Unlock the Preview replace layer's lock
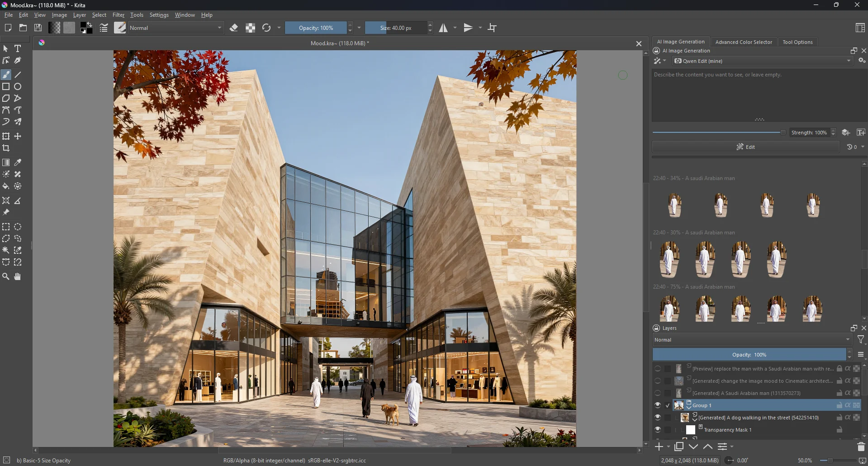The width and height of the screenshot is (868, 466). [x=840, y=369]
